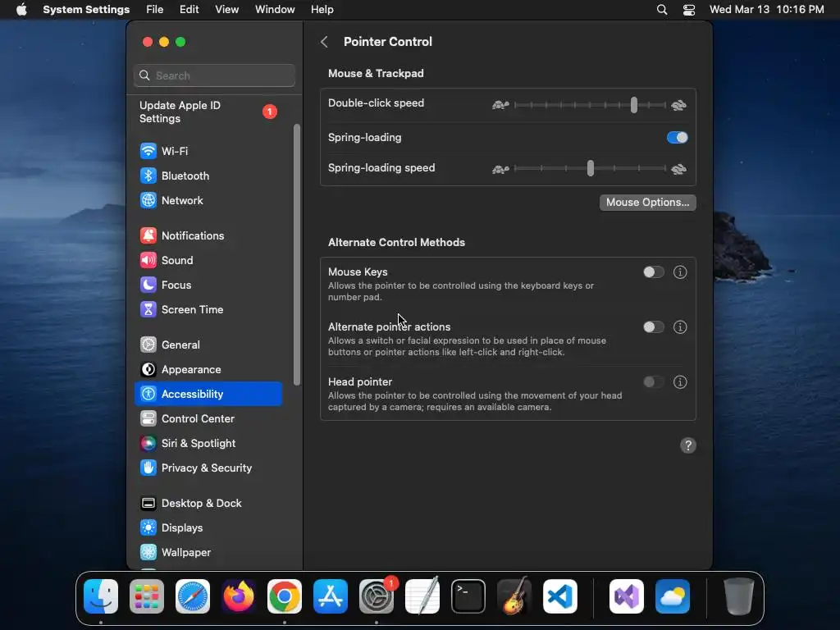This screenshot has width=840, height=630.
Task: Launch Safari from the Dock
Action: [x=193, y=596]
